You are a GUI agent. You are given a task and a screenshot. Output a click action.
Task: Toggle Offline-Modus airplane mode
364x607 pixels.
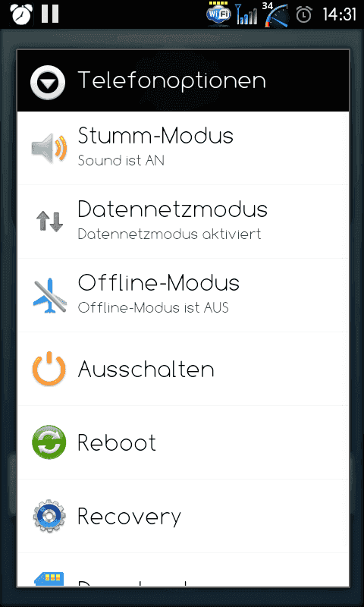[x=183, y=295]
